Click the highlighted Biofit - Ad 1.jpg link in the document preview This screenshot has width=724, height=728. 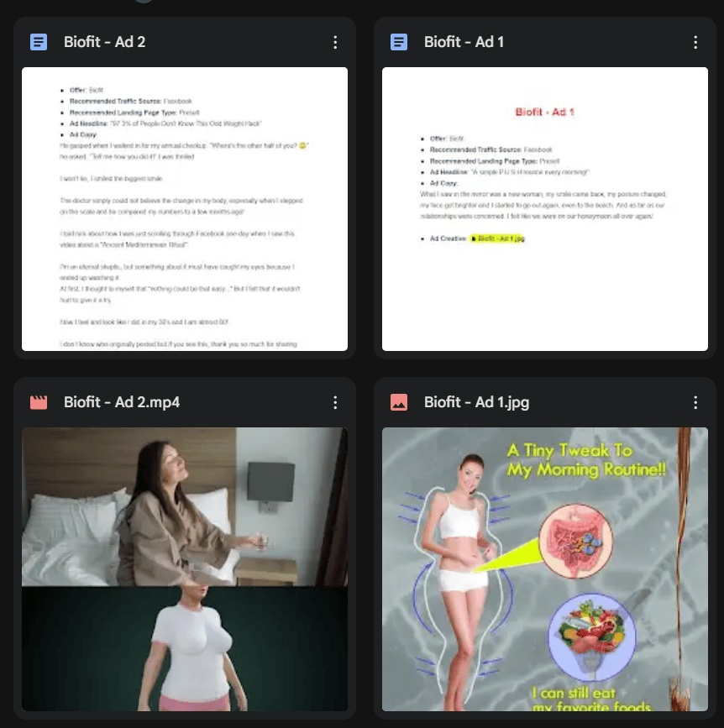coord(497,238)
